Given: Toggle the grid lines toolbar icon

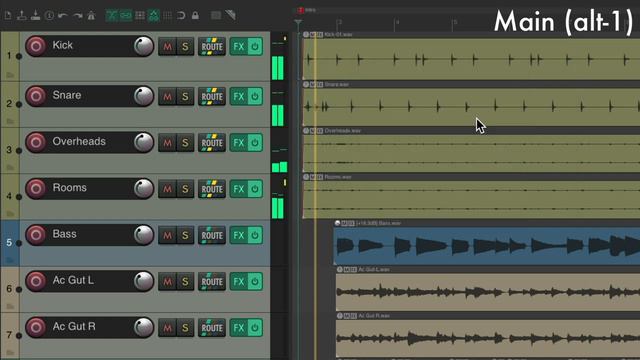Looking at the screenshot, I should pos(167,16).
